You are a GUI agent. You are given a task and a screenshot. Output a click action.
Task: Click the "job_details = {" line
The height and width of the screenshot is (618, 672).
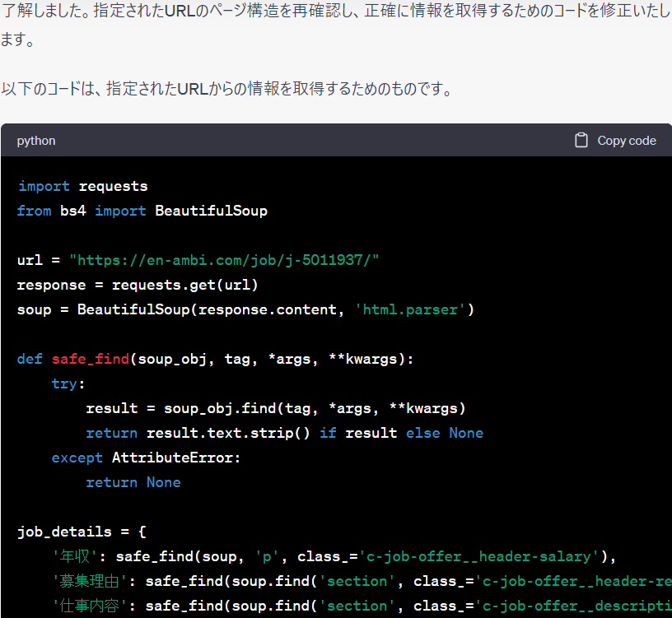point(82,532)
